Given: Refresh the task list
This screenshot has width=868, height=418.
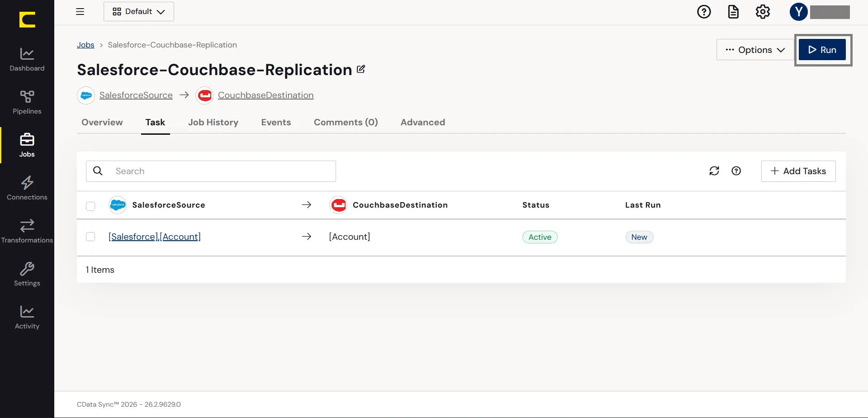Looking at the screenshot, I should (x=714, y=171).
